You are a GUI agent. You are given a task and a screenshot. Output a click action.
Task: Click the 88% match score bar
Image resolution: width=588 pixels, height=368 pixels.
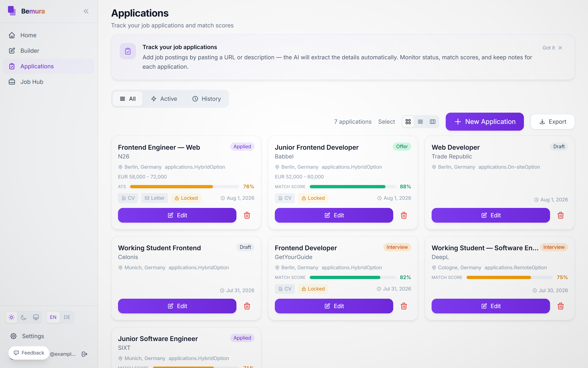coord(353,187)
